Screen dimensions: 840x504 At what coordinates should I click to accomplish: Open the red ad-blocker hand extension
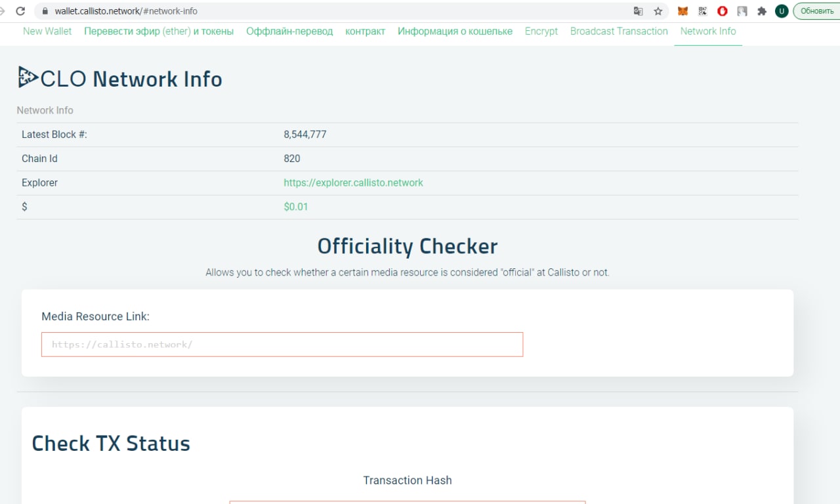pyautogui.click(x=723, y=11)
